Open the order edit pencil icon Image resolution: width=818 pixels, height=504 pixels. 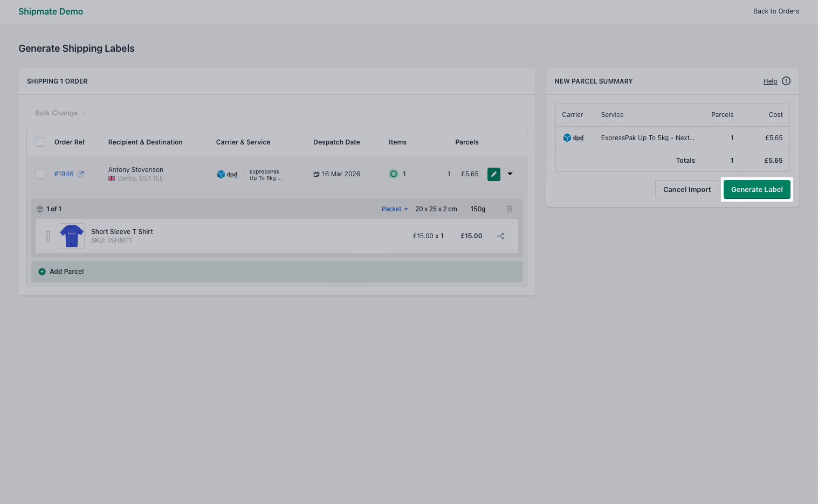tap(493, 174)
